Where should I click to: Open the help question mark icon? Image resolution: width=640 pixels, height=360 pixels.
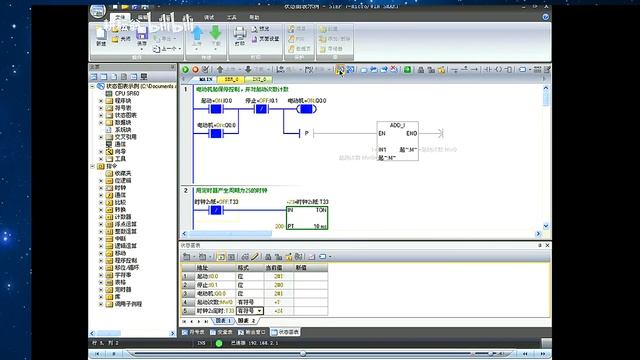(545, 17)
